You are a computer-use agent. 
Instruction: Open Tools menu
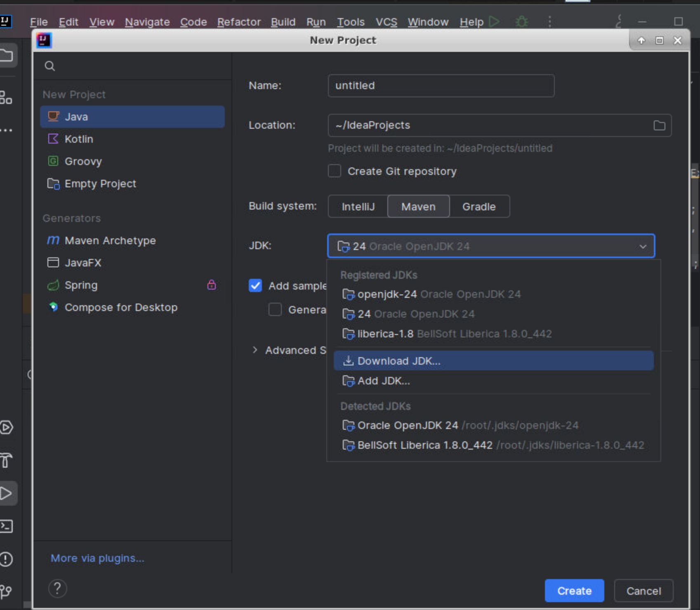(351, 22)
